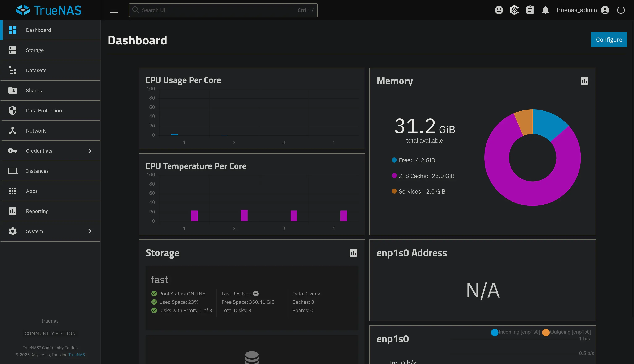634x364 pixels.
Task: Click 'Free Space: 350.46 GiB' text
Action: tap(248, 302)
